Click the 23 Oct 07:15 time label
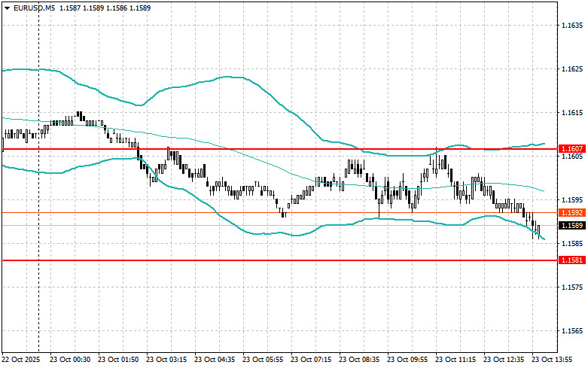588x368 pixels. coord(311,360)
